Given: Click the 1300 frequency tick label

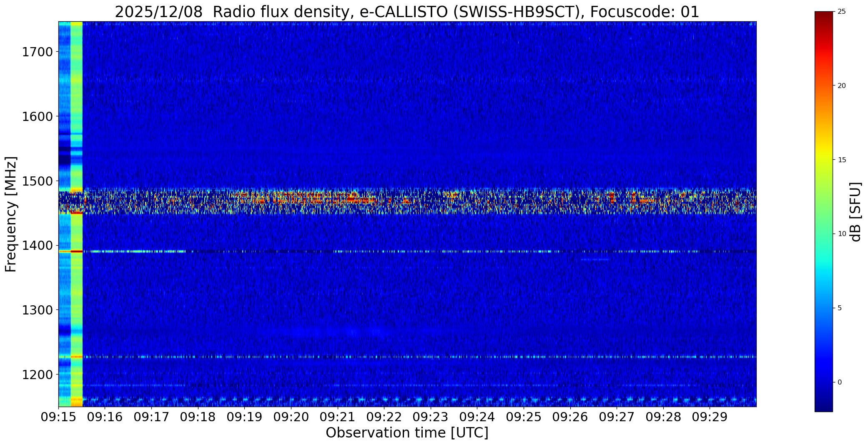Looking at the screenshot, I should click(38, 310).
